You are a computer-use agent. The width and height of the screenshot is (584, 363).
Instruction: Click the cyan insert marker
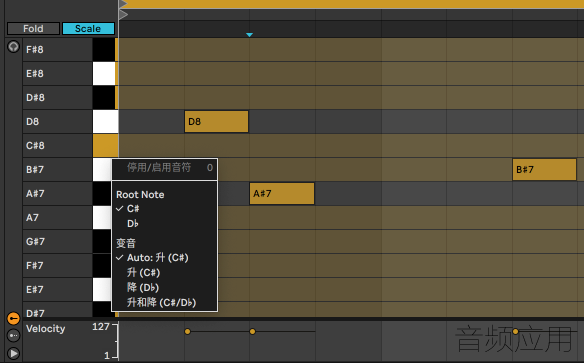[250, 35]
